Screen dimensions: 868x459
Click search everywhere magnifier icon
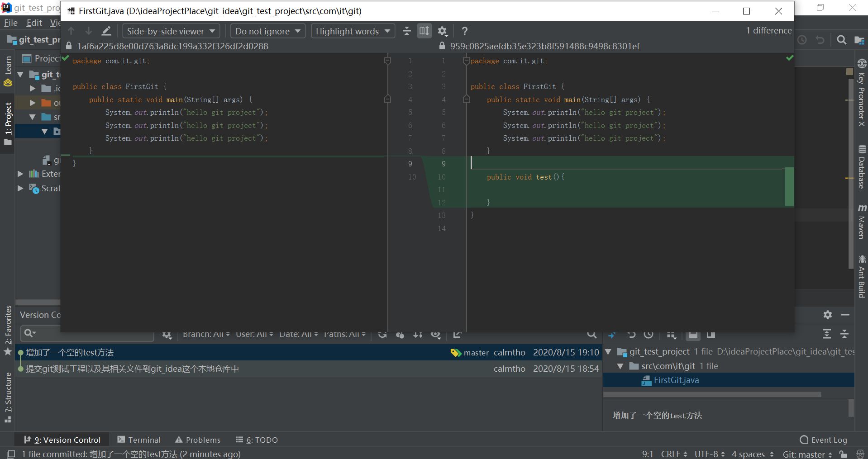pos(841,40)
